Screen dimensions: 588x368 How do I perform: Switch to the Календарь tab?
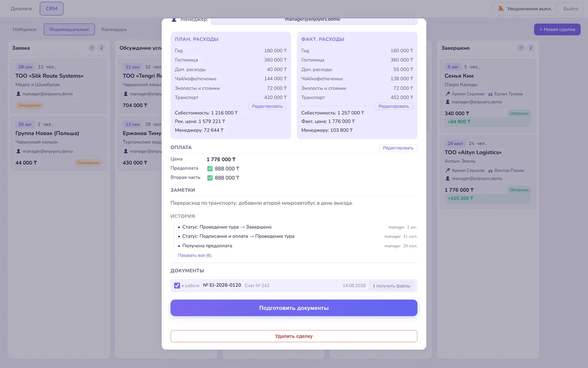tap(114, 29)
